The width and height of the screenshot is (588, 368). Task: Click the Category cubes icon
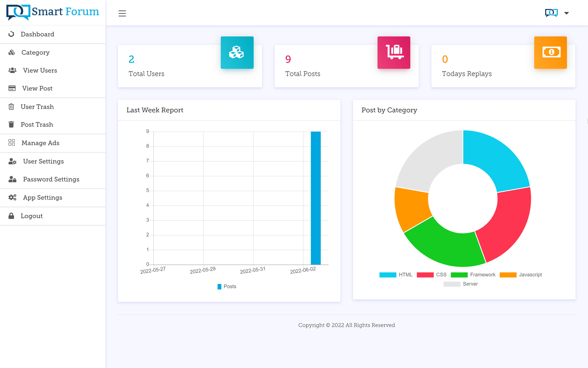[x=12, y=52]
